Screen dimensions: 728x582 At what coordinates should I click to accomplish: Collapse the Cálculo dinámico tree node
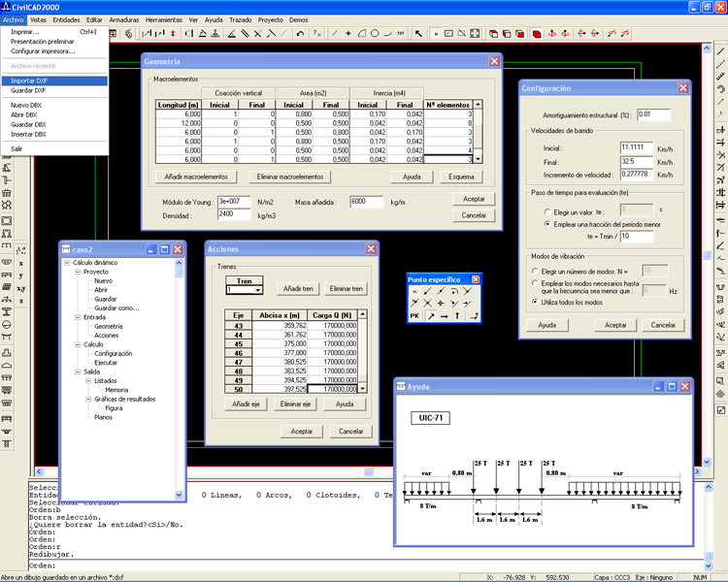[x=67, y=263]
